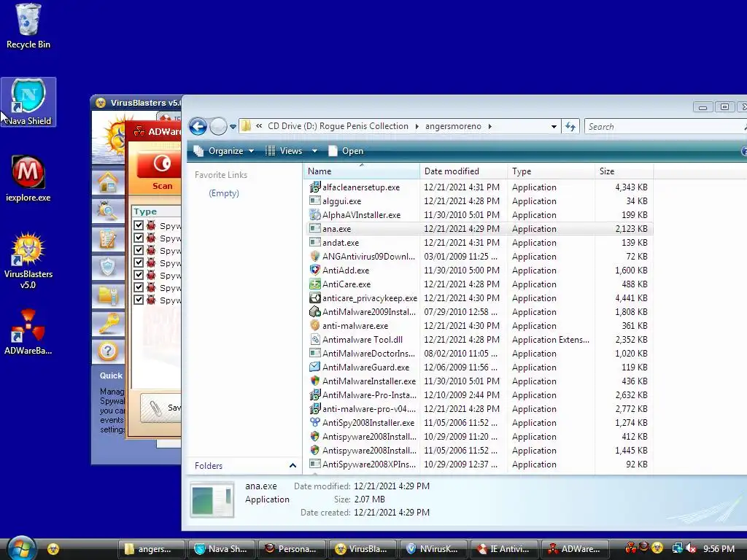Click the notepad icon in VirusBlasters sidebar

pyautogui.click(x=108, y=238)
